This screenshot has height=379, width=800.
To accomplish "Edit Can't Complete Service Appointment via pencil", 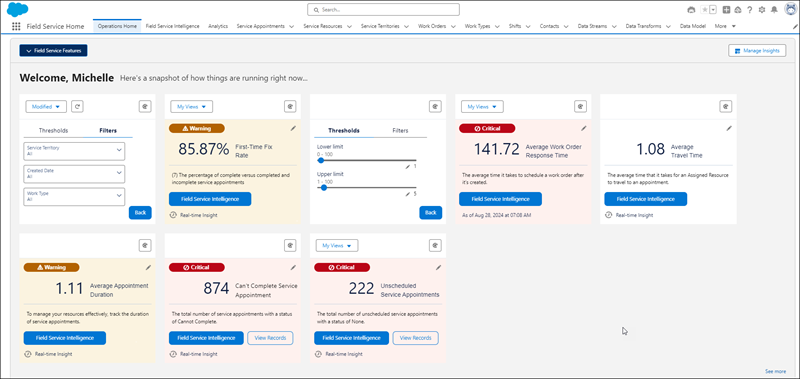I will (293, 267).
